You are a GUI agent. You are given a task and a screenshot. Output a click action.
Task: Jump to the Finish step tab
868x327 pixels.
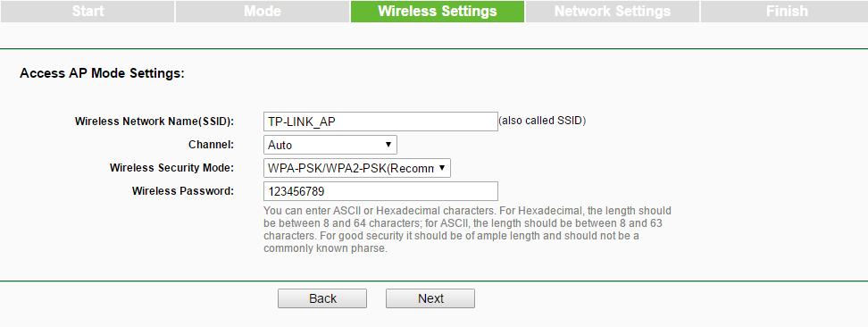click(787, 11)
